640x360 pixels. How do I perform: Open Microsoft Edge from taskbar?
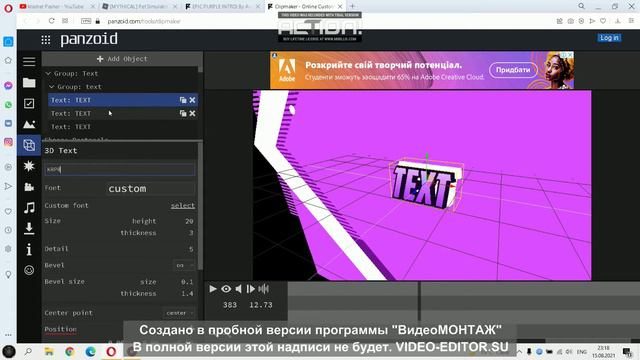[91, 351]
